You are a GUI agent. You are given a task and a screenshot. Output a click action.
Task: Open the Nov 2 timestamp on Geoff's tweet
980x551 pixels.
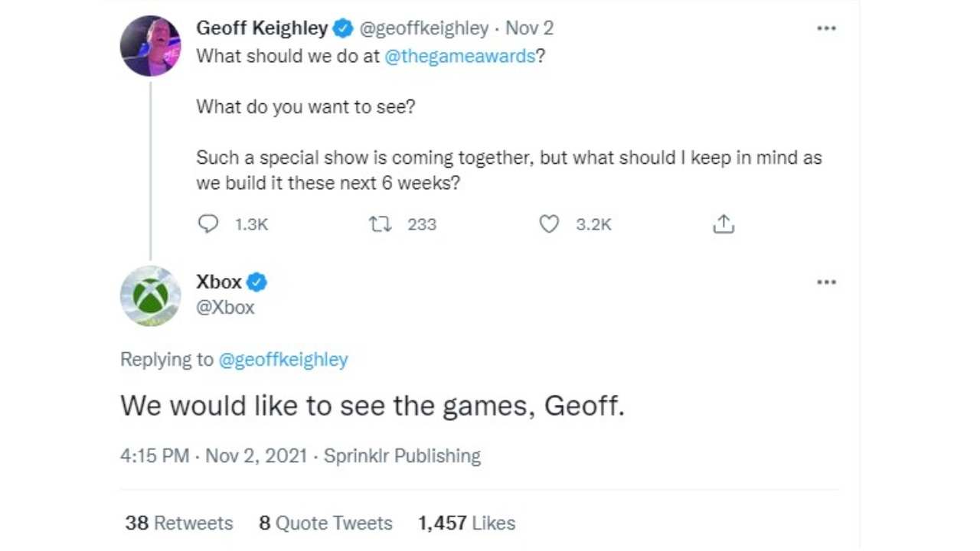529,28
